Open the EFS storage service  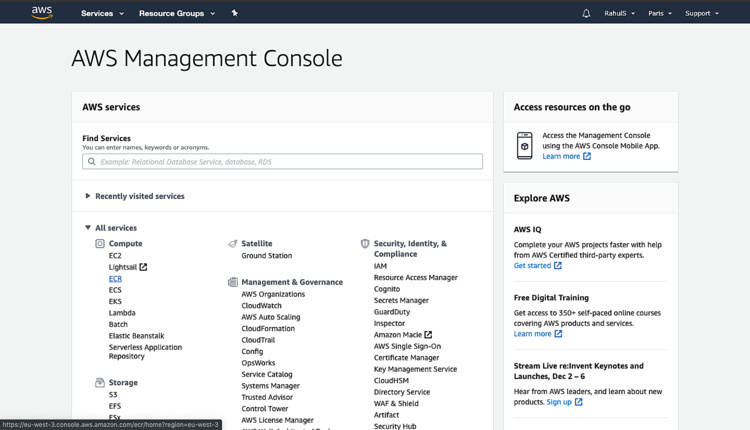tap(115, 406)
